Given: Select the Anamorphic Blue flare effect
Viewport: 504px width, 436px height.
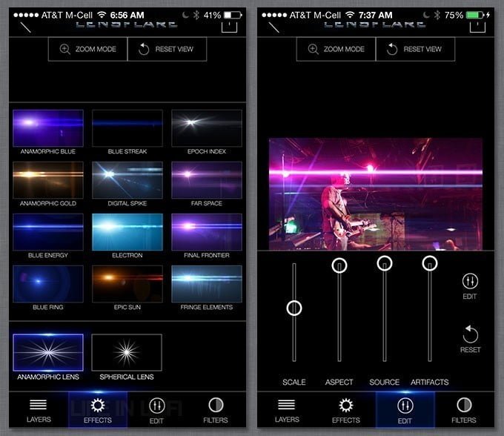Looking at the screenshot, I should coord(48,128).
